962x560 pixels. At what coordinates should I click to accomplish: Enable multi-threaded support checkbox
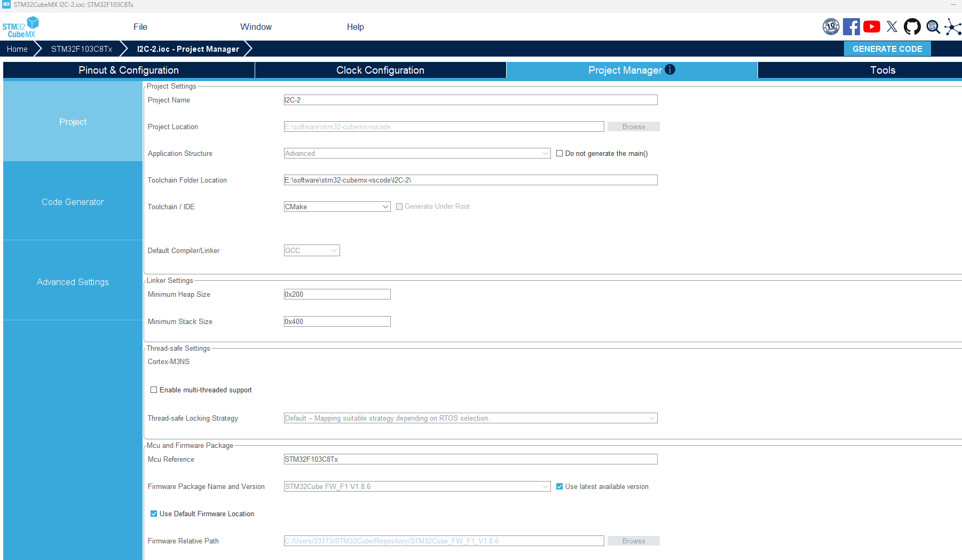[x=154, y=390]
